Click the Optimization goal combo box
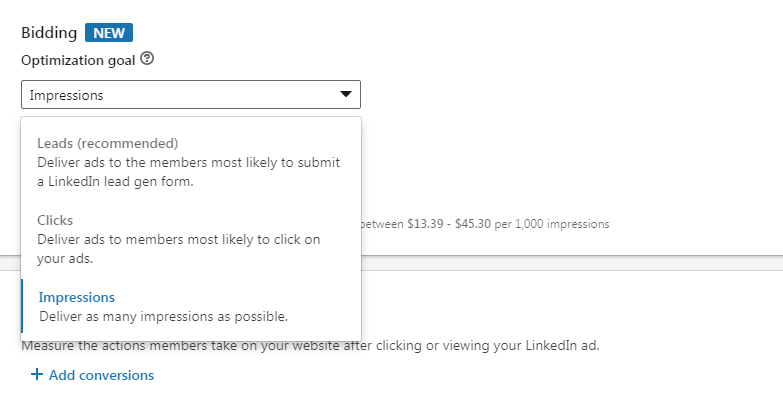The width and height of the screenshot is (783, 397). click(x=191, y=94)
